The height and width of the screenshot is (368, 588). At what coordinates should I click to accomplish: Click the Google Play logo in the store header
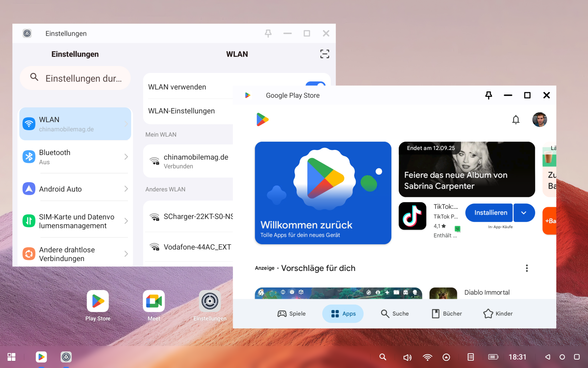(x=262, y=120)
